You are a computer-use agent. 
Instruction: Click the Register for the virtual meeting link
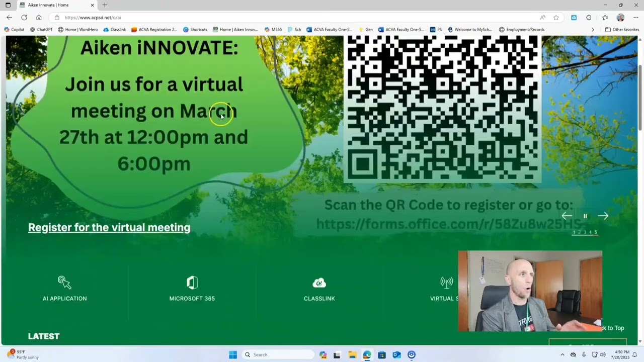click(109, 228)
